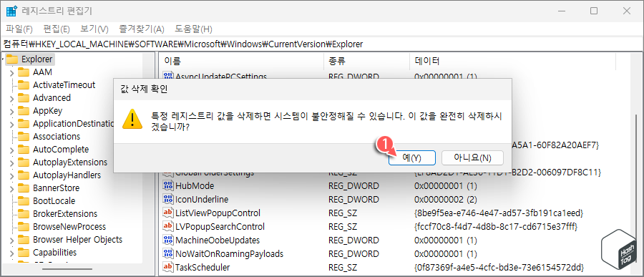This screenshot has height=277, width=644.
Task: Click the registry path address bar
Action: [322, 44]
